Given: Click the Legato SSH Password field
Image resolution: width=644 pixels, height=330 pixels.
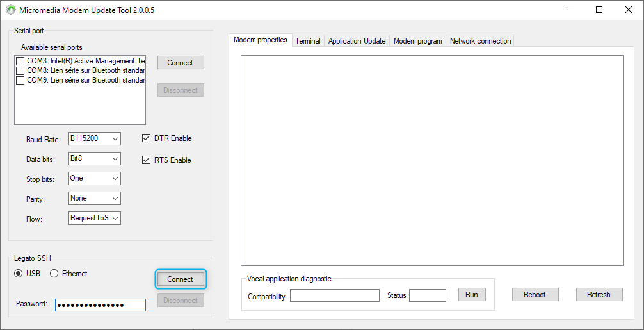Looking at the screenshot, I should point(100,305).
